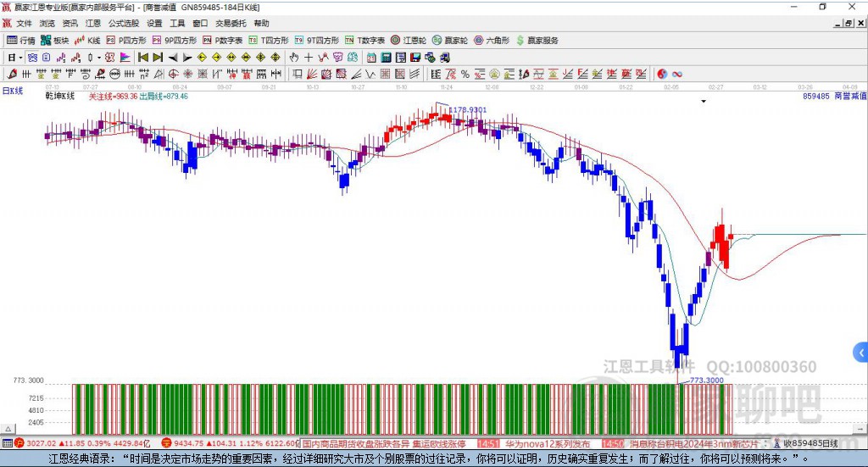Open the 帮助 menu
Viewport: 868px width, 467px height.
pyautogui.click(x=261, y=23)
